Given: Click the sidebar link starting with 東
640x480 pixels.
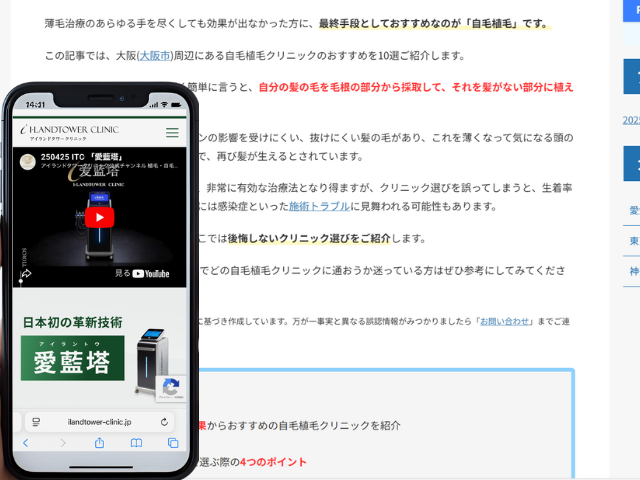Looking at the screenshot, I should click(x=634, y=240).
